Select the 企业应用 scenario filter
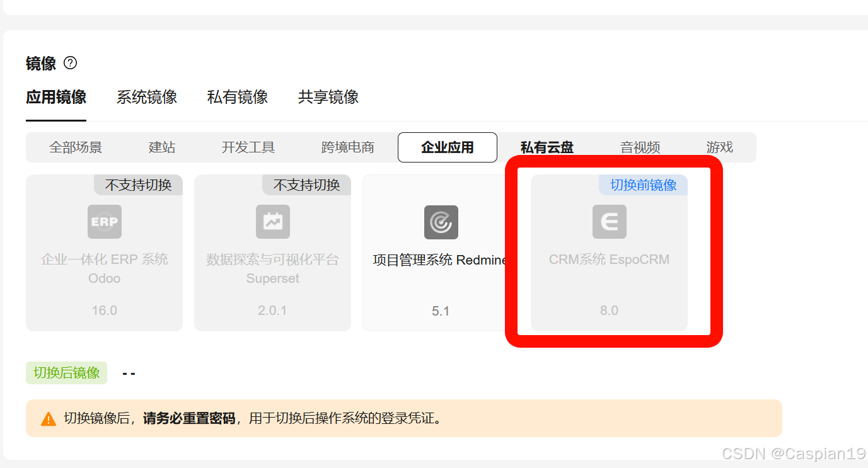 tap(448, 147)
